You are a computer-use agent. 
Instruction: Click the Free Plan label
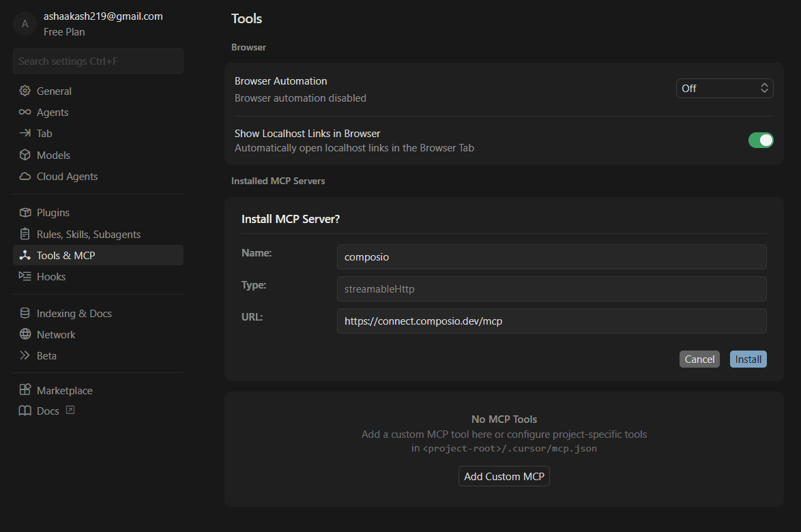[64, 31]
